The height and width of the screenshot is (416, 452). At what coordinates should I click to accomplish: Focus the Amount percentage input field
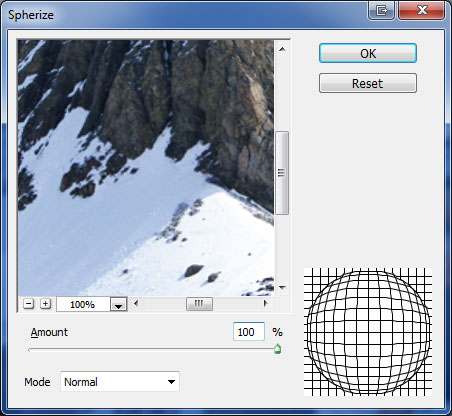point(249,332)
